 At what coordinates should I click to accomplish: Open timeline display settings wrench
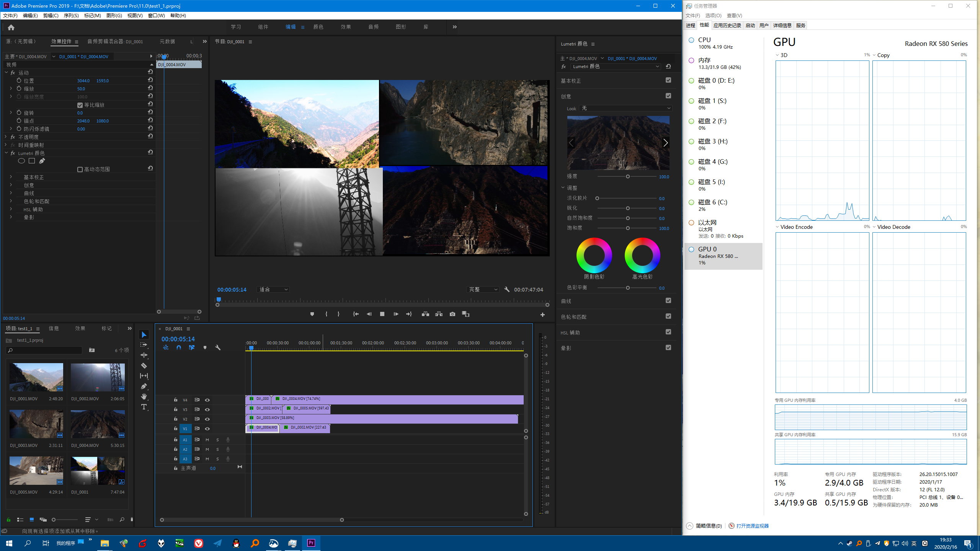tap(218, 347)
